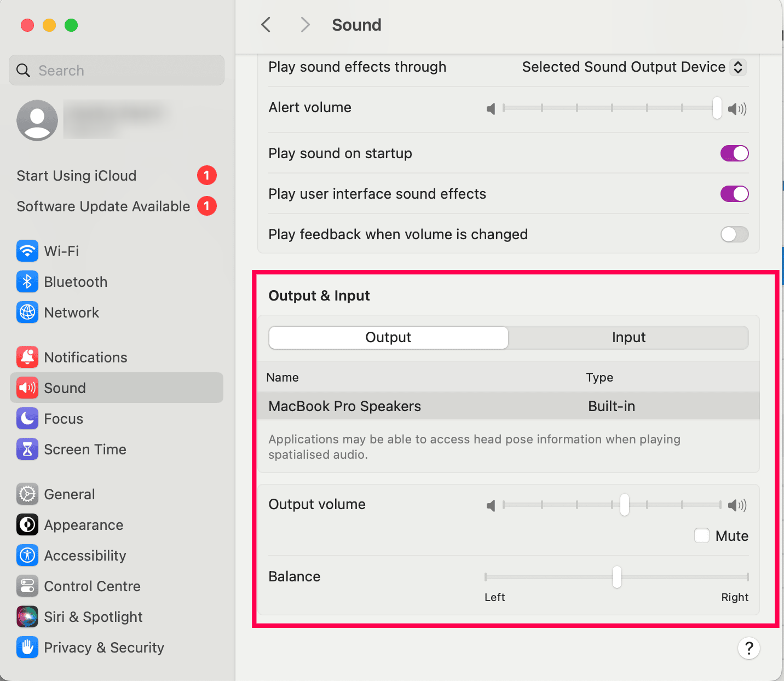Click the quiet speaker icon beside Output volume
This screenshot has width=784, height=681.
coord(491,505)
